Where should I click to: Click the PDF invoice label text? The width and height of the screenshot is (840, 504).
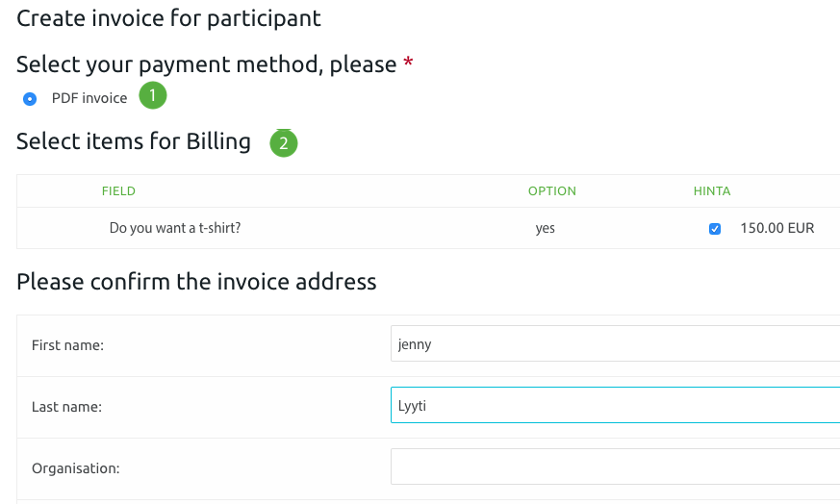pos(89,98)
